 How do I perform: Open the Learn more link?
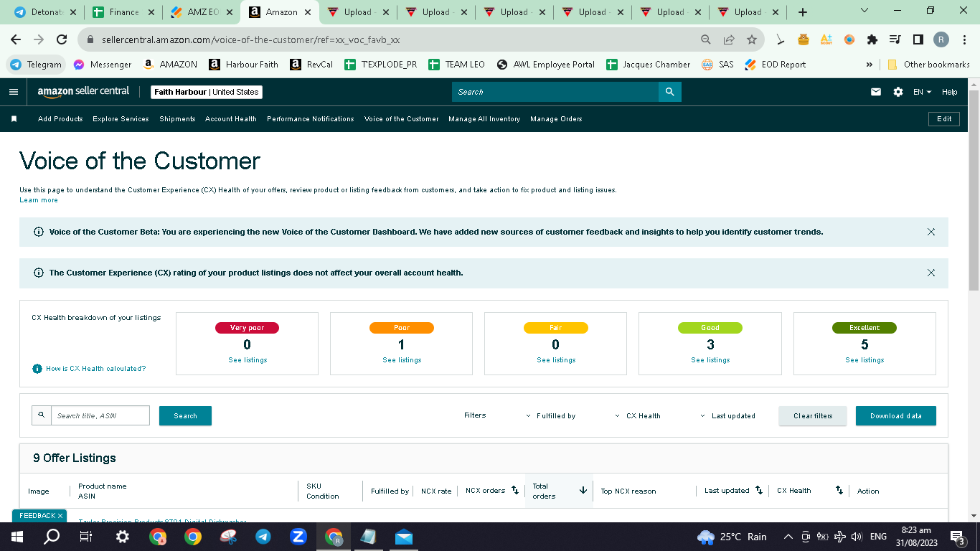click(x=39, y=200)
